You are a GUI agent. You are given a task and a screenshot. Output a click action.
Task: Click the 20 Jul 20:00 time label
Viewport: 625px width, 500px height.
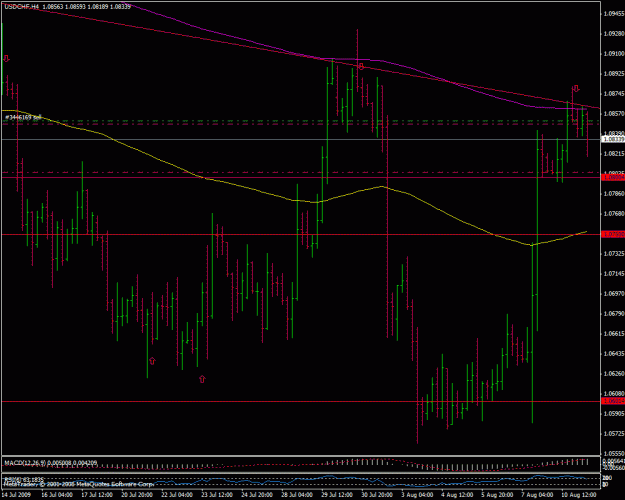pos(137,495)
